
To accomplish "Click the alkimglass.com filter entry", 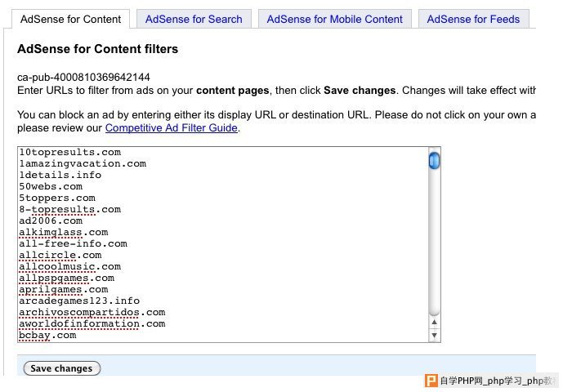I will 63,232.
